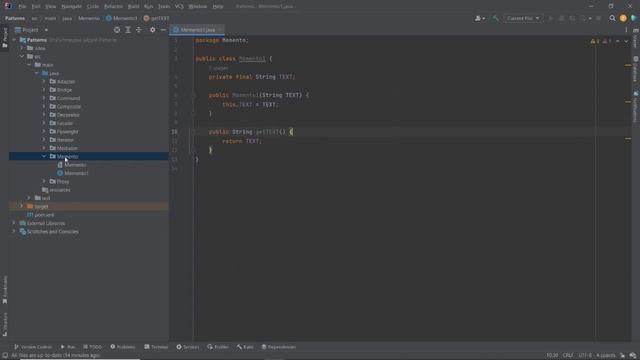The height and width of the screenshot is (360, 640).
Task: Open Project panel gear settings
Action: pyautogui.click(x=152, y=30)
